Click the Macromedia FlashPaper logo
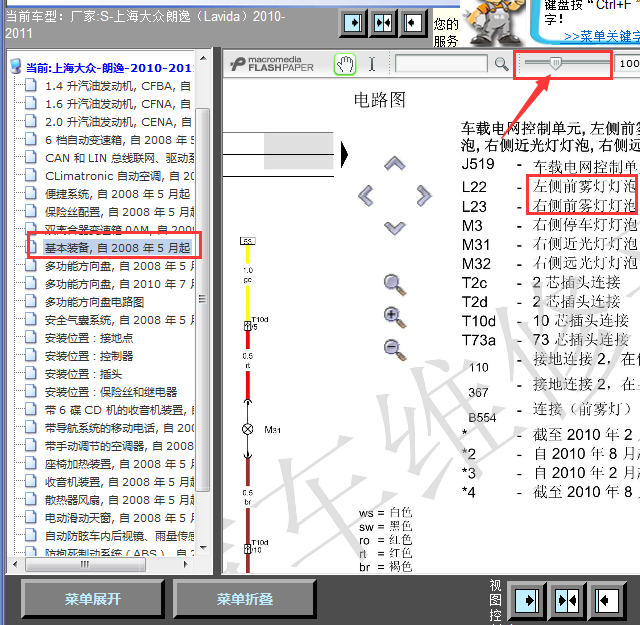The image size is (640, 625). pyautogui.click(x=272, y=64)
